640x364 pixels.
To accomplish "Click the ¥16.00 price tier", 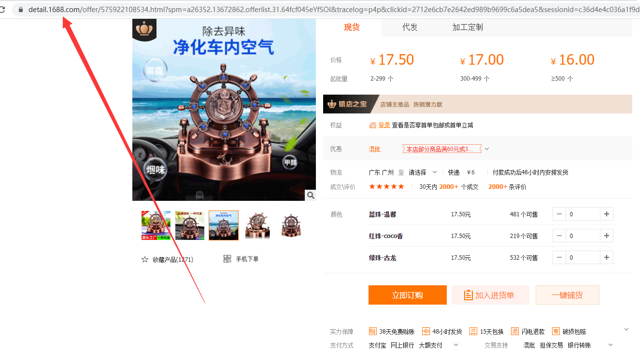I will [x=572, y=60].
